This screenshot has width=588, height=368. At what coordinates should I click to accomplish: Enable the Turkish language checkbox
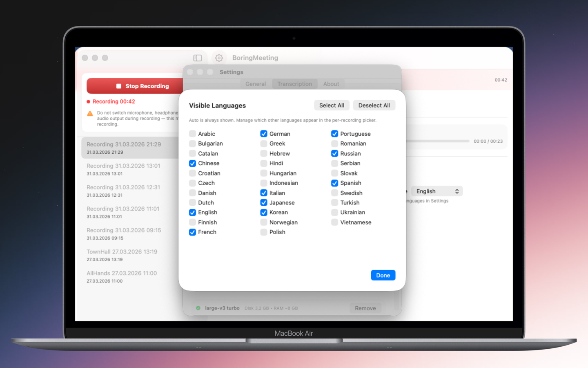point(334,203)
